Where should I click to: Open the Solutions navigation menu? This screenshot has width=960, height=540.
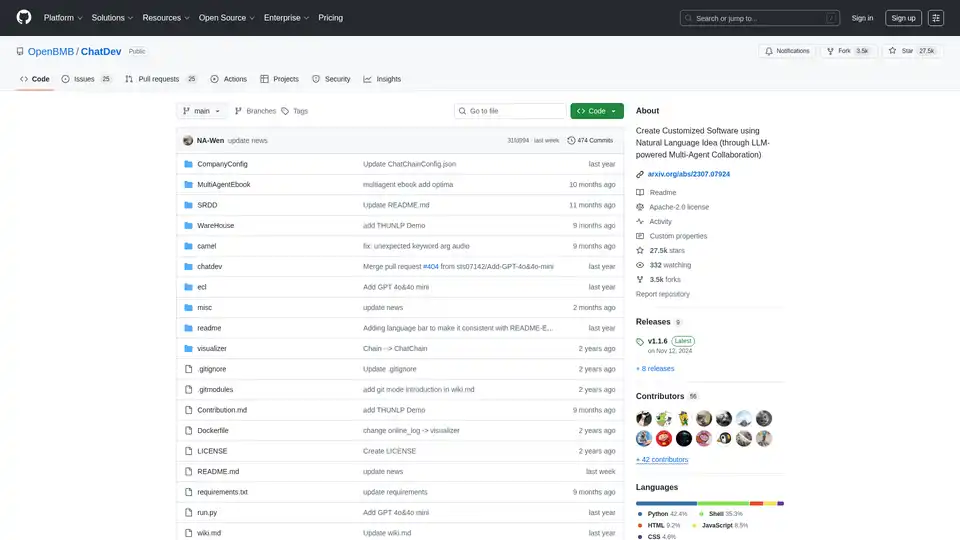(112, 18)
